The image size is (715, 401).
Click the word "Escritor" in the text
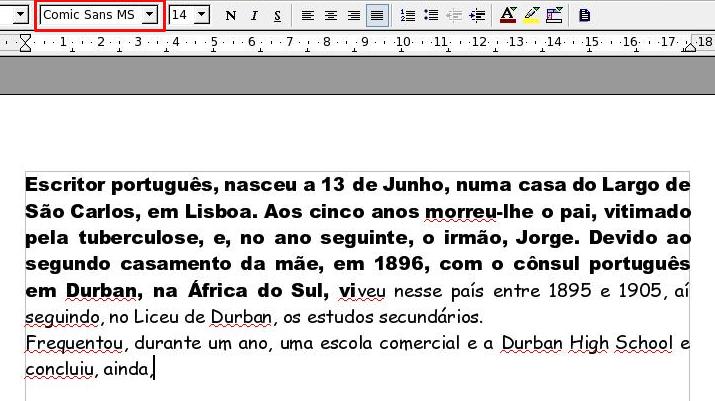point(65,185)
